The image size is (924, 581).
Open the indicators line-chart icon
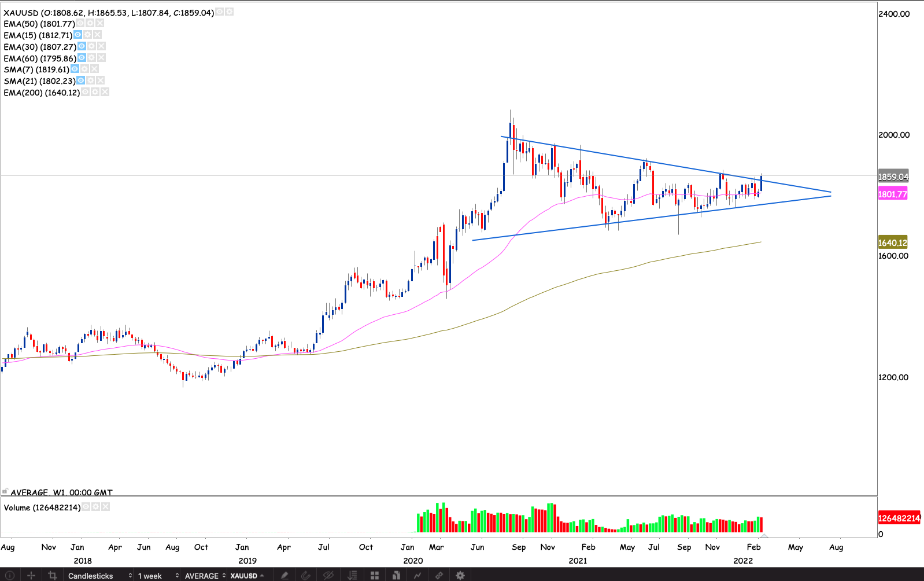click(x=417, y=575)
